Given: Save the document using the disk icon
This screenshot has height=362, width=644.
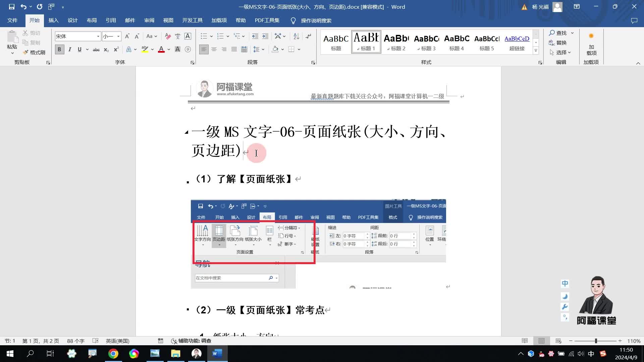Looking at the screenshot, I should pos(11,7).
